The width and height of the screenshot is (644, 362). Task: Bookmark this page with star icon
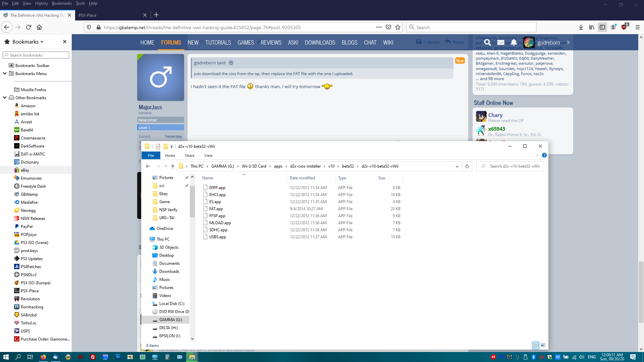(398, 27)
